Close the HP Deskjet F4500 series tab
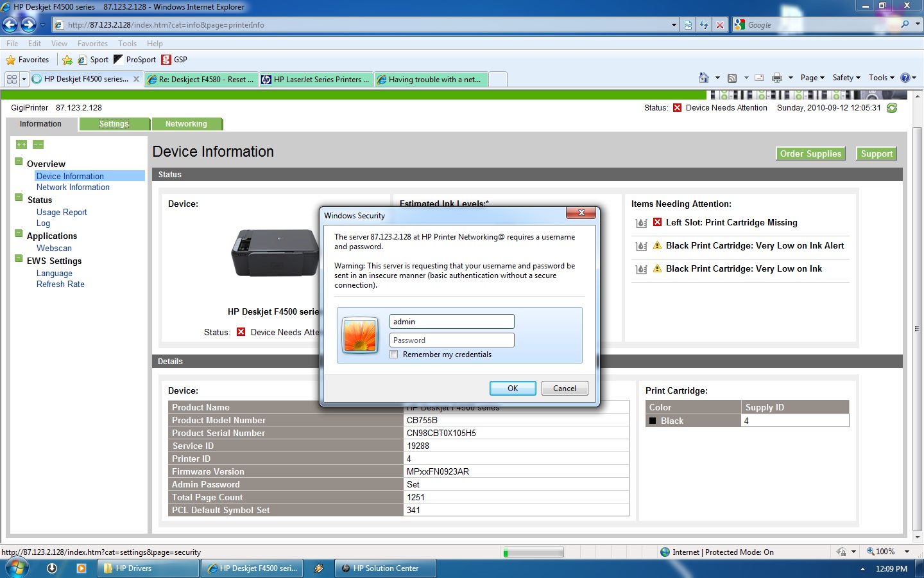This screenshot has width=924, height=578. pos(136,79)
